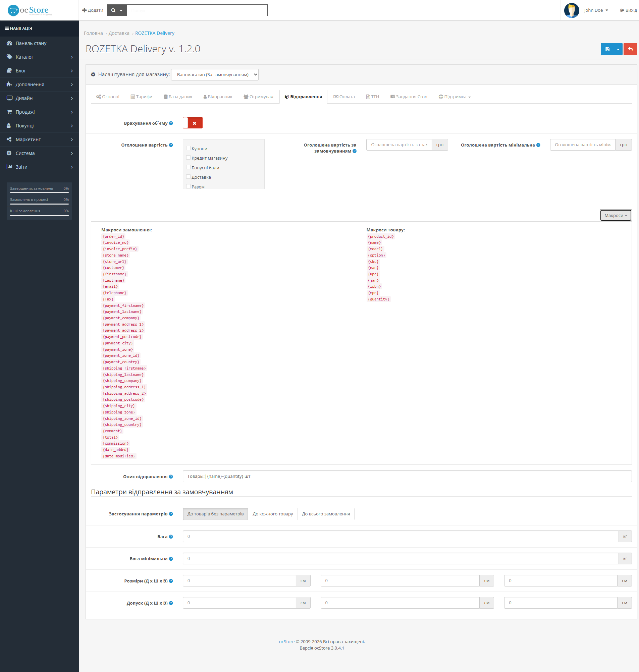The image size is (639, 672).
Task: Click help icon for Оголошена вартість мінімальна
Action: point(538,145)
